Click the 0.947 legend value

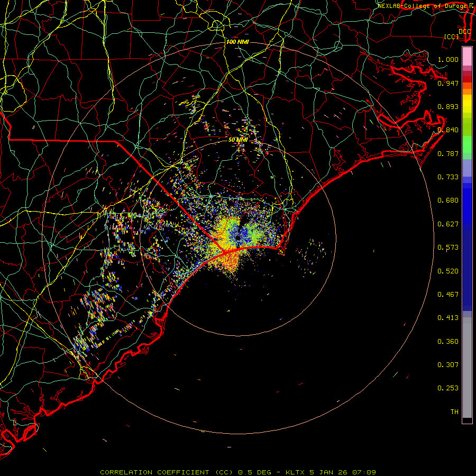point(448,83)
